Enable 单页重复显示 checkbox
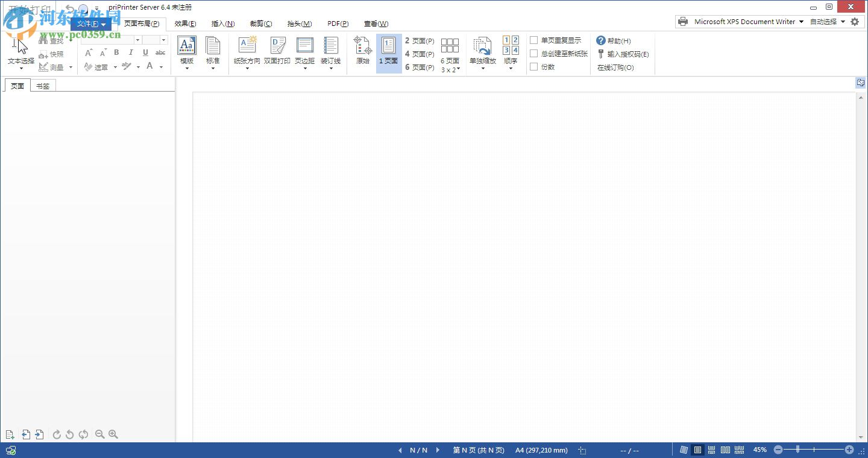This screenshot has width=868, height=458. pyautogui.click(x=533, y=40)
